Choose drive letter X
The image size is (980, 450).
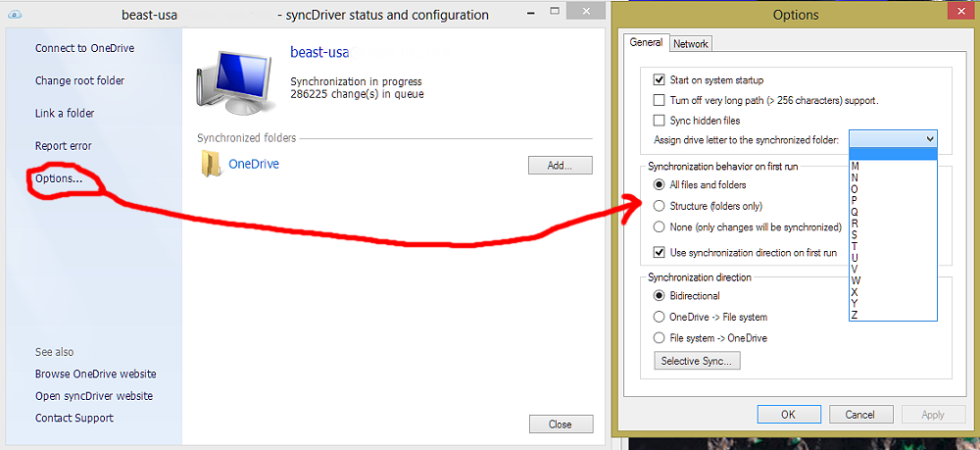click(893, 292)
